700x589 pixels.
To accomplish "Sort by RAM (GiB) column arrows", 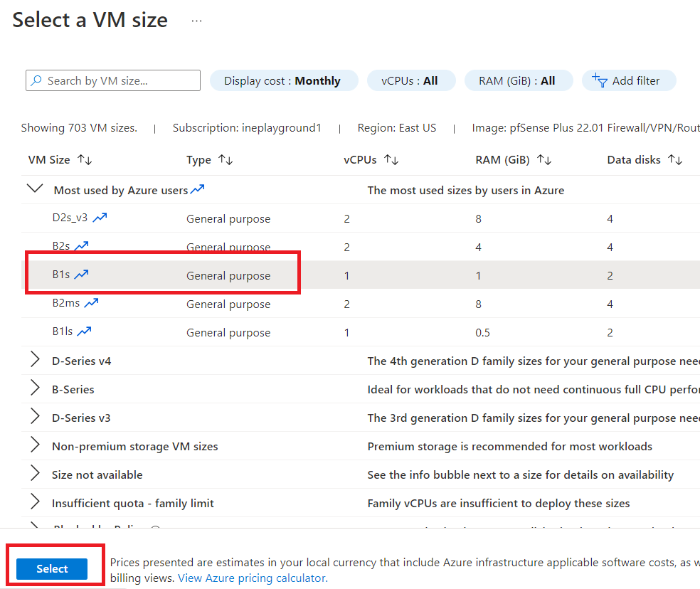I will tap(544, 160).
